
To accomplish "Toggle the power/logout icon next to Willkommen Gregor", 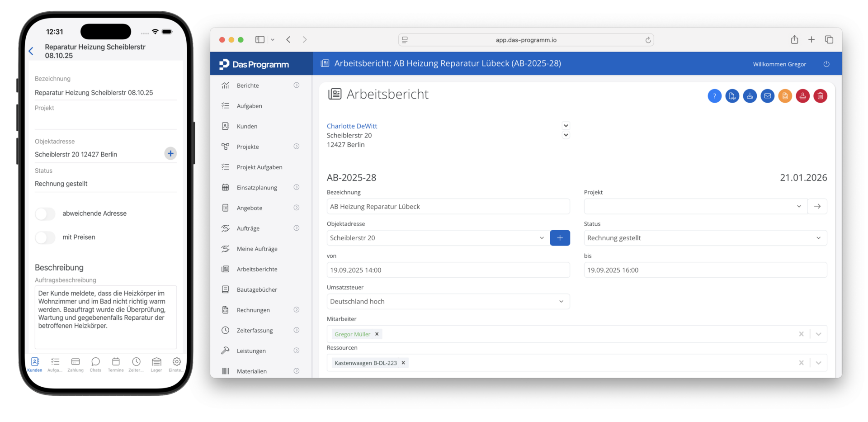I will coord(826,64).
